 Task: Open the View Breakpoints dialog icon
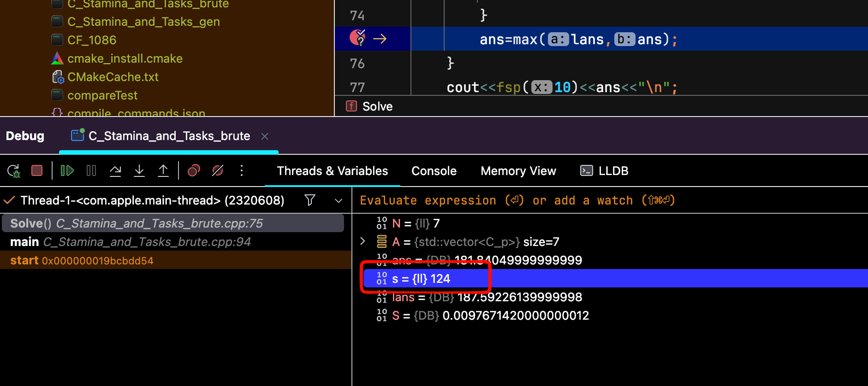[194, 171]
